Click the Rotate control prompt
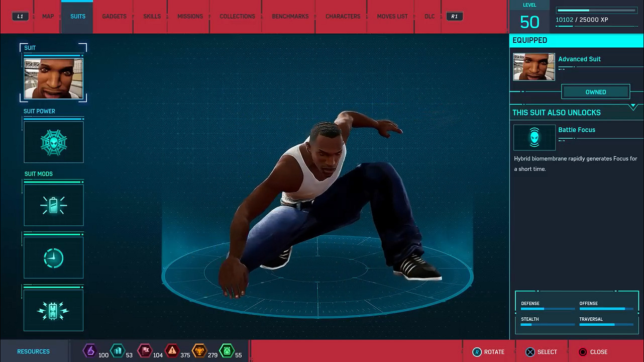644x362 pixels. pos(488,352)
